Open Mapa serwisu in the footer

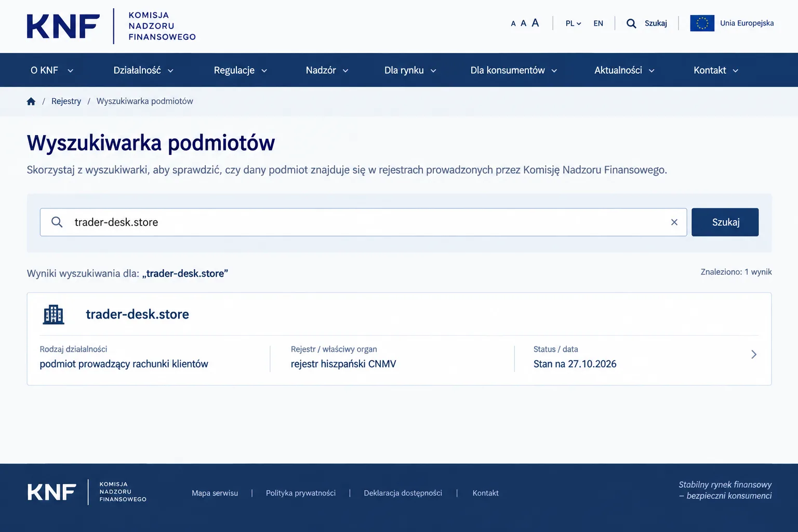pyautogui.click(x=215, y=493)
